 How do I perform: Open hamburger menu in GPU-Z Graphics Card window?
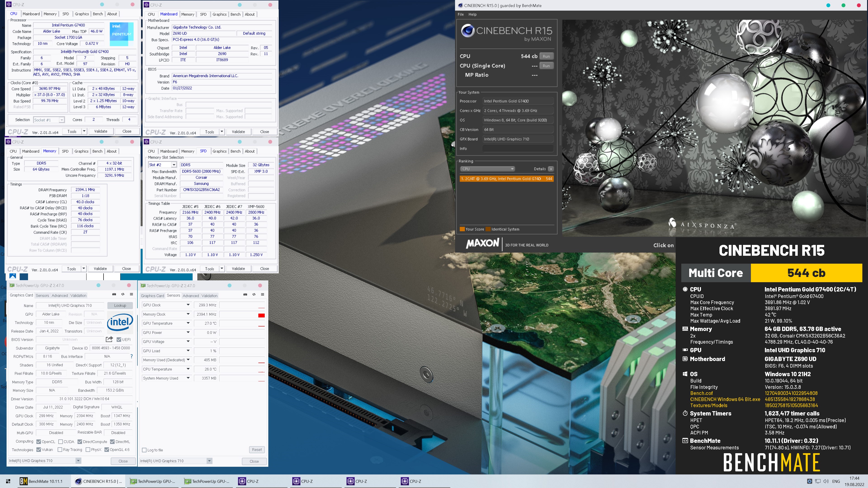pyautogui.click(x=131, y=294)
